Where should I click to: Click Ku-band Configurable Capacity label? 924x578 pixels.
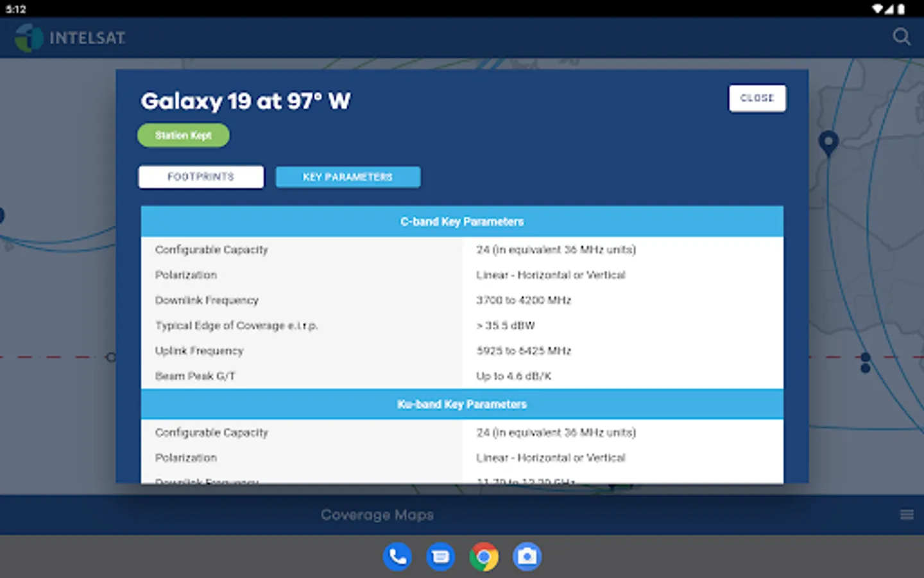(x=211, y=433)
